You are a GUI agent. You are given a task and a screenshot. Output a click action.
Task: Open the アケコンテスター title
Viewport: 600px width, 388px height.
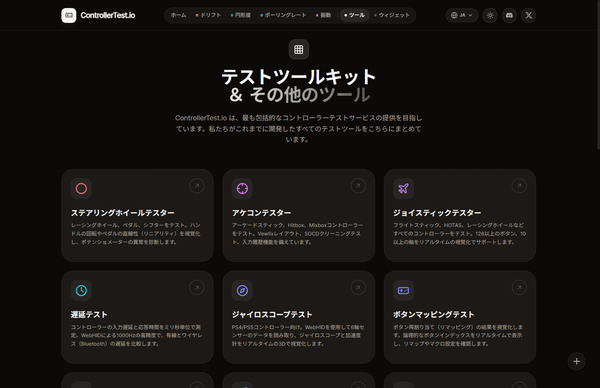(261, 213)
